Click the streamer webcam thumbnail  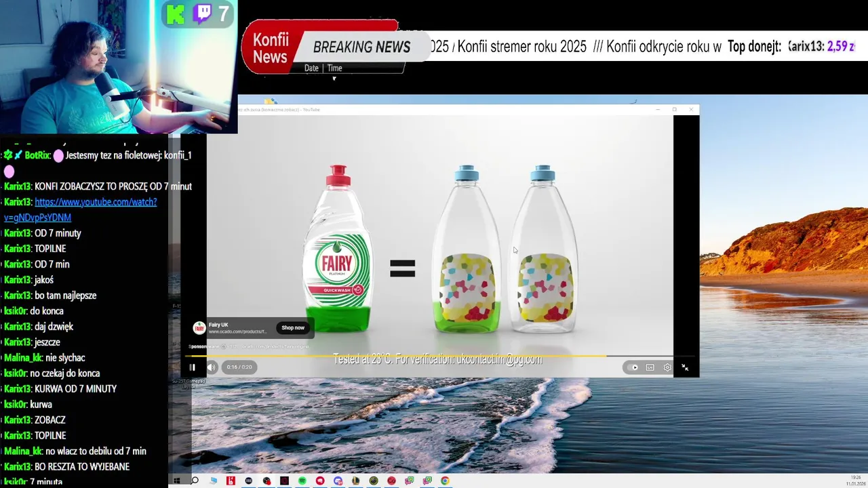(x=119, y=66)
